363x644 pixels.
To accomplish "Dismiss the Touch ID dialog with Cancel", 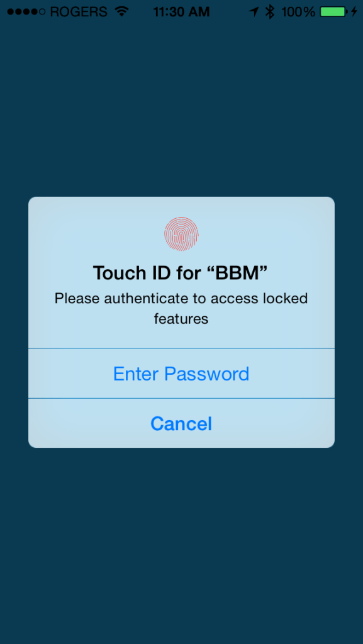I will (181, 423).
